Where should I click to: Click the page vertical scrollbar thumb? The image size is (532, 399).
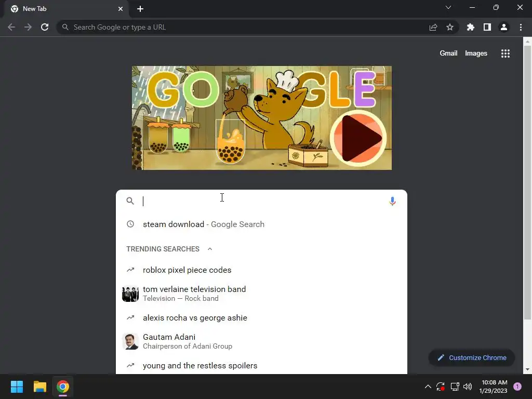[527, 183]
